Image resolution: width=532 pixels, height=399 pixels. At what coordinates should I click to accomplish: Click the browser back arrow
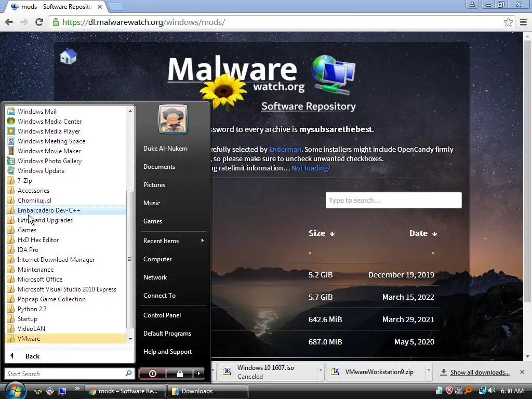(x=9, y=22)
